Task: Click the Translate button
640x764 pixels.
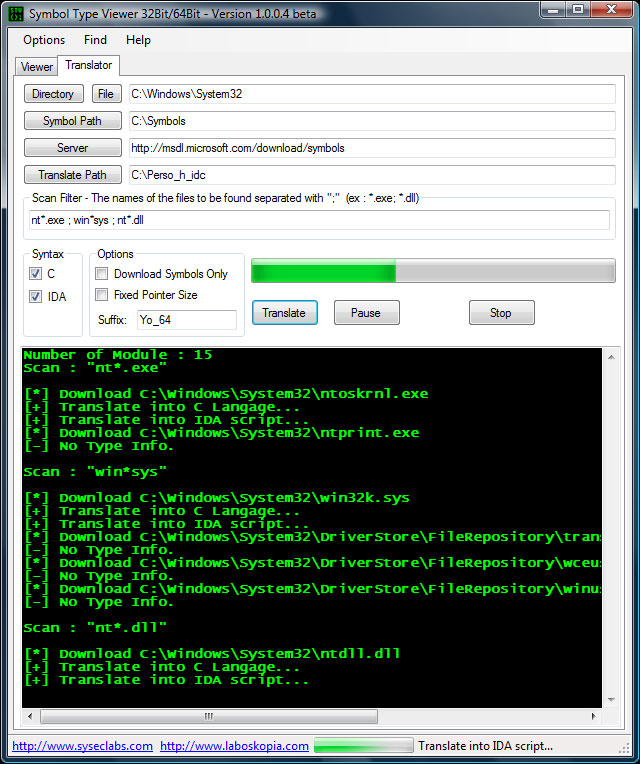Action: click(285, 312)
